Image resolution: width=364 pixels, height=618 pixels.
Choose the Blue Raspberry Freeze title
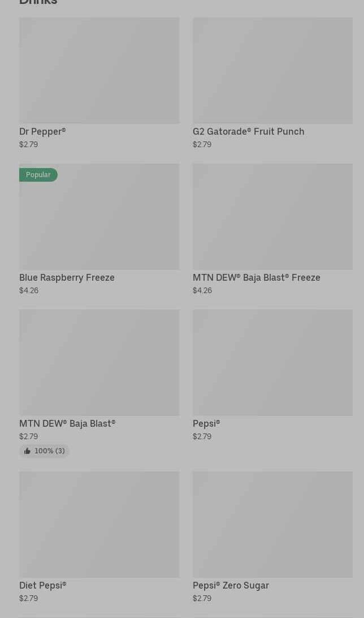coord(67,277)
